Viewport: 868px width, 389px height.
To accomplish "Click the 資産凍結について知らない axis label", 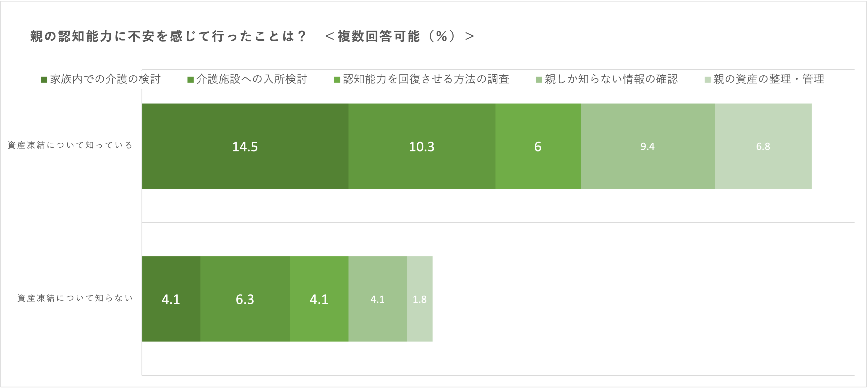I will tap(75, 298).
